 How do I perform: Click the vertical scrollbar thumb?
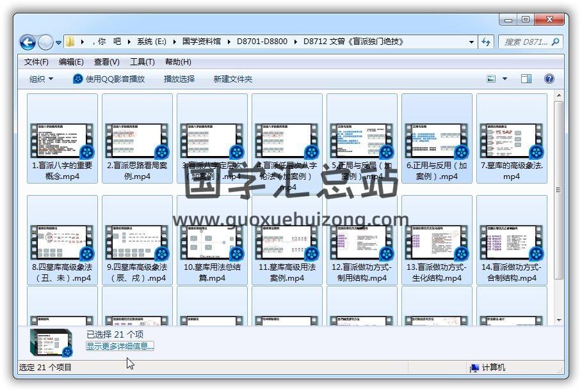(558, 189)
